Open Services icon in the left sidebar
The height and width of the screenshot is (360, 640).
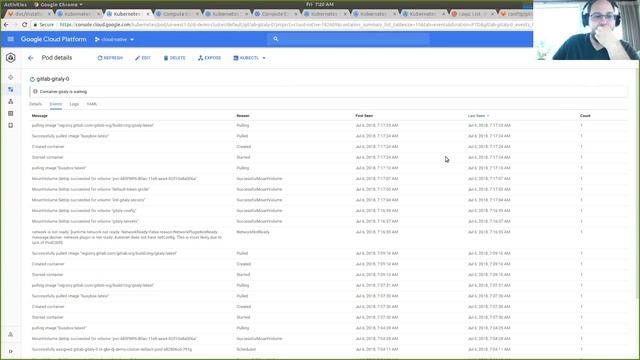11,101
